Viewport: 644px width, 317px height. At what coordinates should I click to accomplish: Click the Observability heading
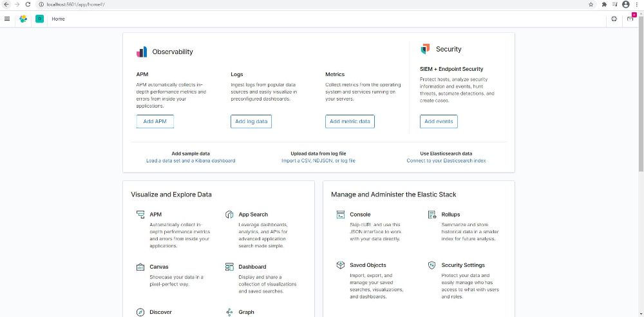point(173,52)
